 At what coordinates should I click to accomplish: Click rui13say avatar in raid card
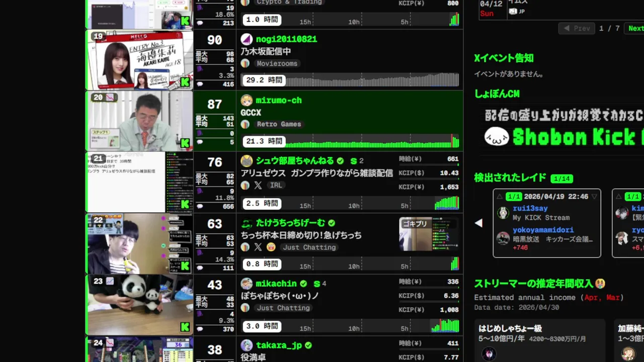[503, 213]
